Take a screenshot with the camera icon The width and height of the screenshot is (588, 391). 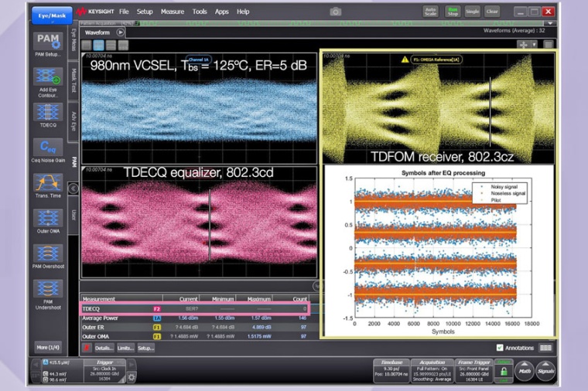(x=335, y=12)
